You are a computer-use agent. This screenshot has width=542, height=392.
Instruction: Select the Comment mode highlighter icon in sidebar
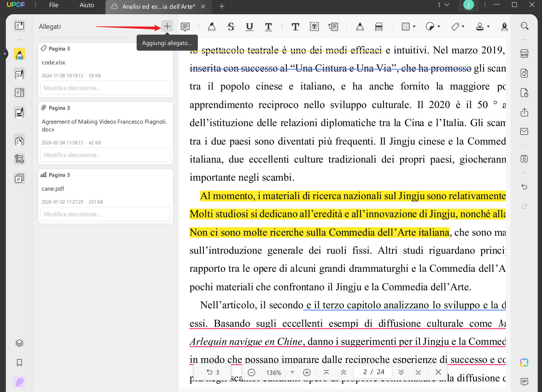tap(19, 54)
